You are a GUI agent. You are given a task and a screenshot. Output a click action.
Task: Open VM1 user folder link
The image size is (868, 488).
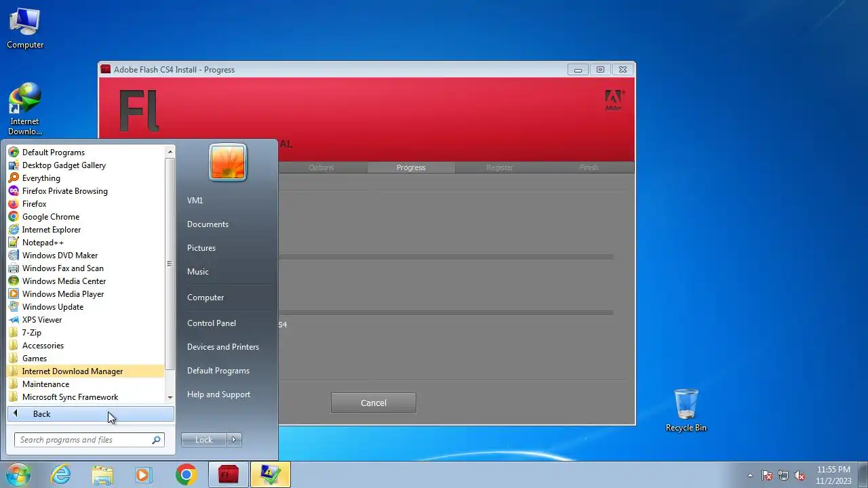point(195,201)
